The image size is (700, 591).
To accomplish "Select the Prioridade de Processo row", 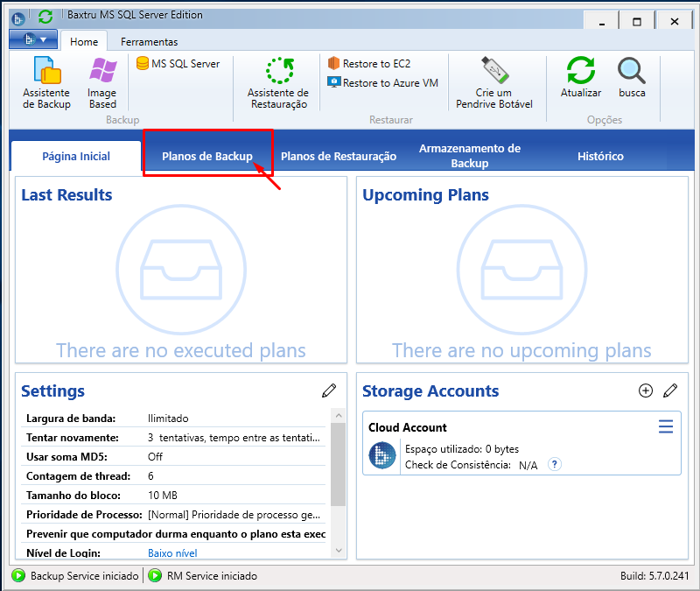I will click(x=173, y=514).
